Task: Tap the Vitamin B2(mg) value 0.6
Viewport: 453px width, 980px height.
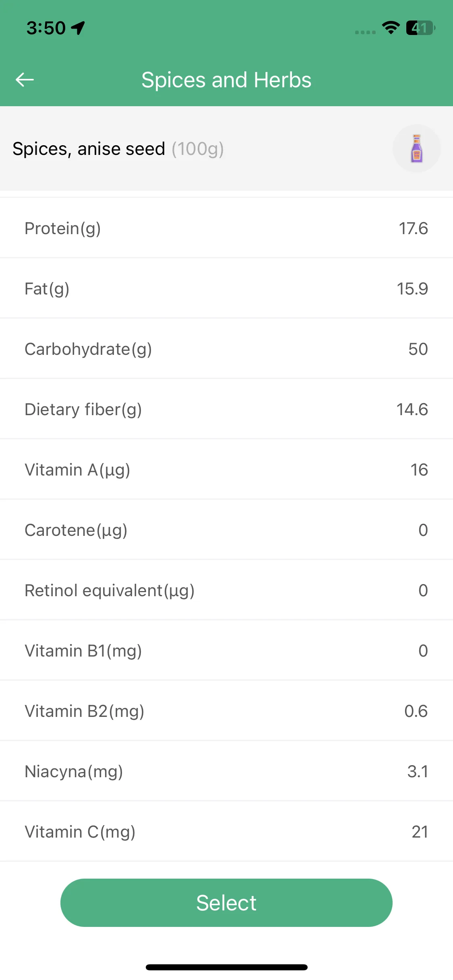Action: 416,711
